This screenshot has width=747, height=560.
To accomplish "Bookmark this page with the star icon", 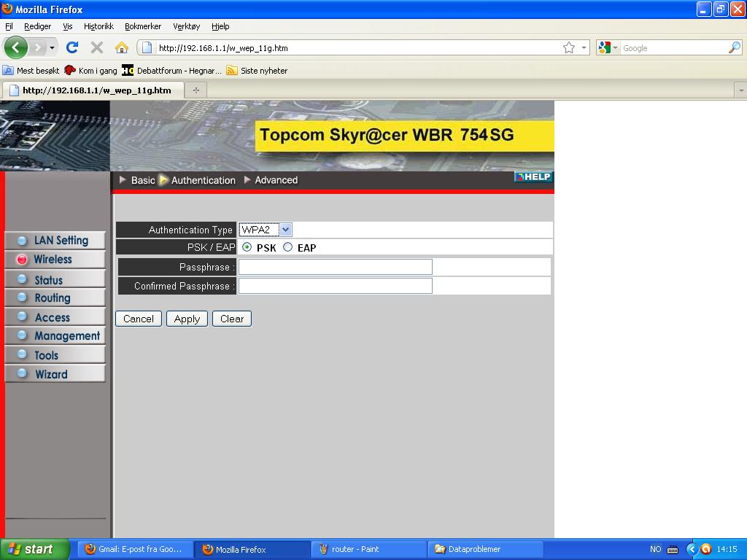I will point(569,47).
